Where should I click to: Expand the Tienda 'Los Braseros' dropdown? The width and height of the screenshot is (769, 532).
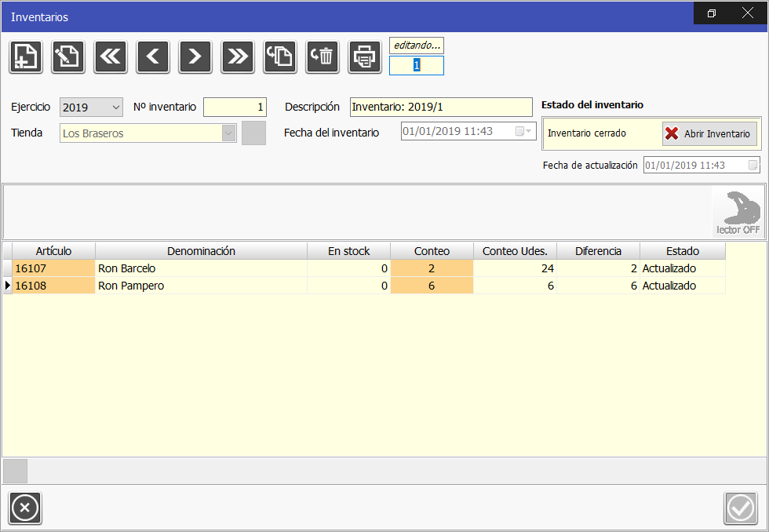click(228, 133)
